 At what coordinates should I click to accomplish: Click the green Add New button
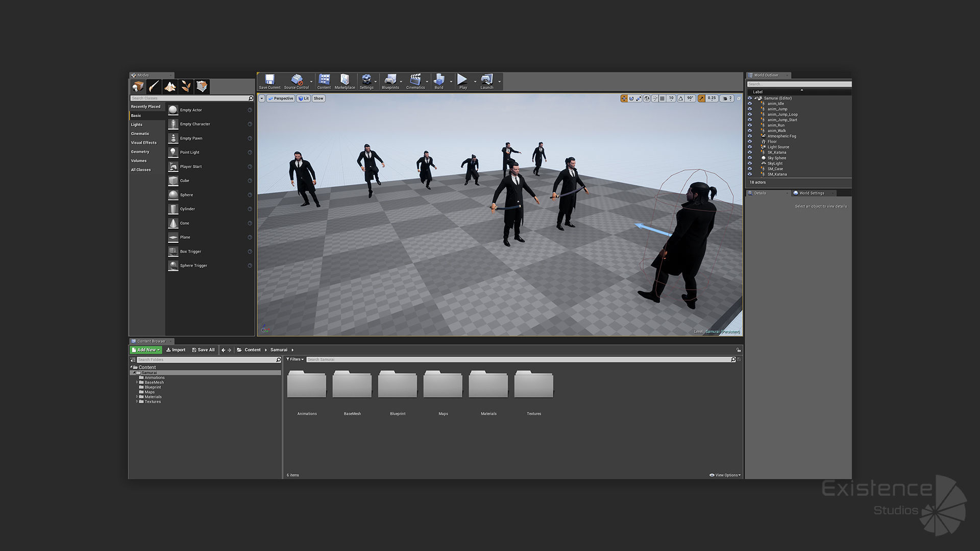(x=145, y=350)
